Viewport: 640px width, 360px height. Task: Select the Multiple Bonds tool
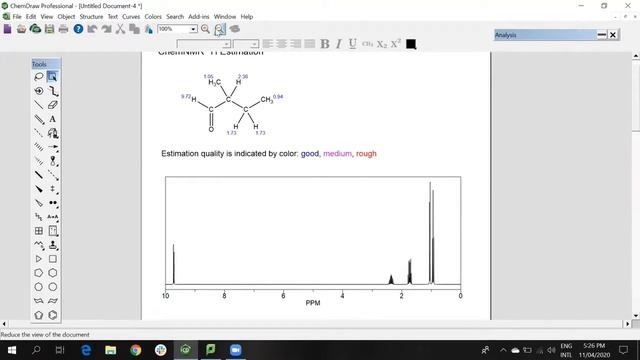(39, 119)
